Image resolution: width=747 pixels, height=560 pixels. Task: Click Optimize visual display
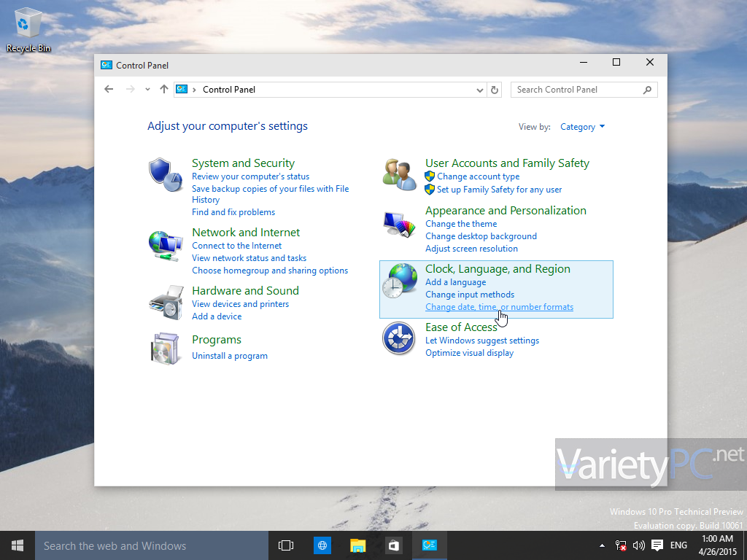(x=469, y=353)
